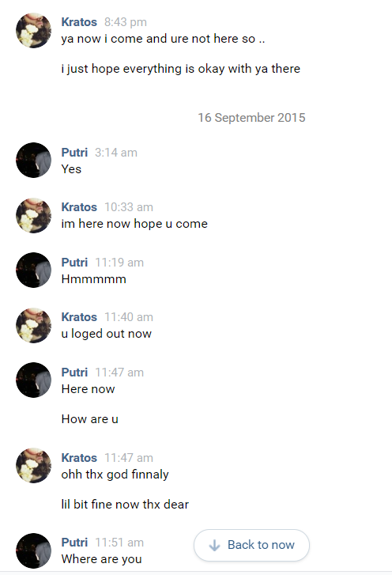The image size is (392, 575).
Task: Click the 16 September 2015 date separator
Action: 251,118
